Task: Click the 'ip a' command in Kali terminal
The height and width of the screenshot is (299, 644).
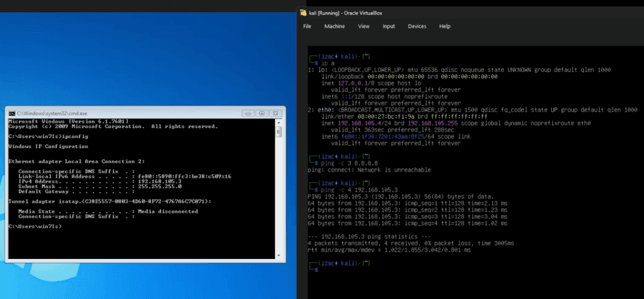Action: 328,63
